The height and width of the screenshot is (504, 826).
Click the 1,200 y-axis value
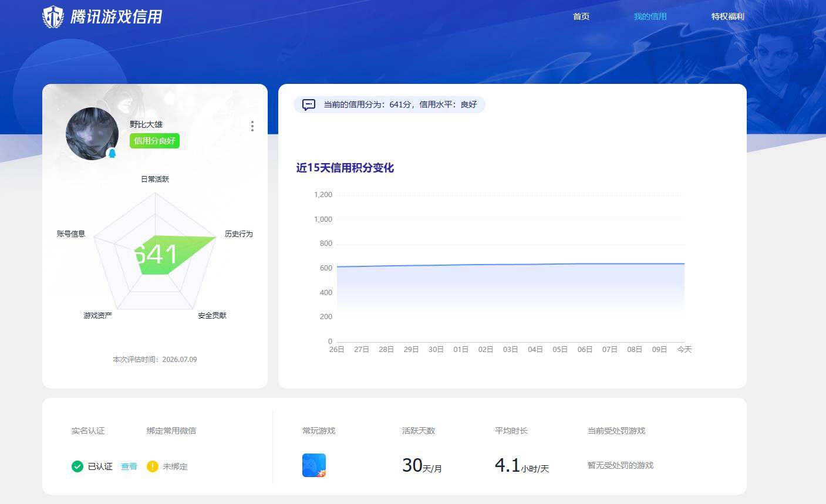click(x=323, y=194)
